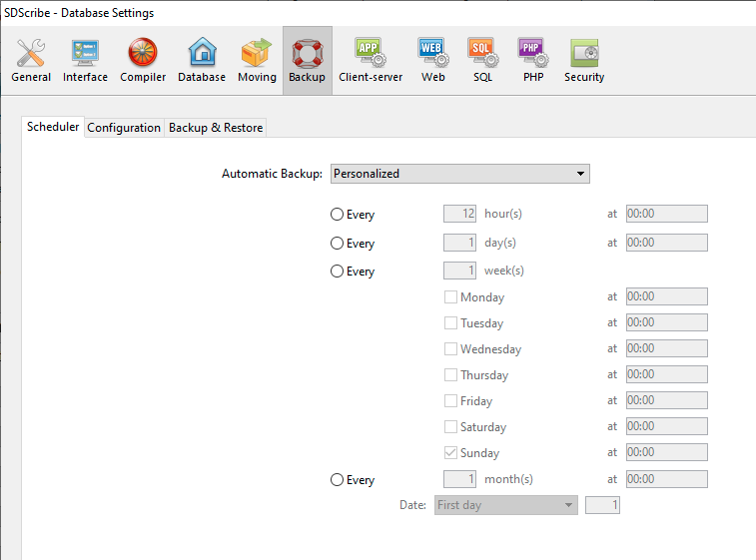Select the Every month(s) radio button
Screen dimensions: 756x560
click(337, 479)
